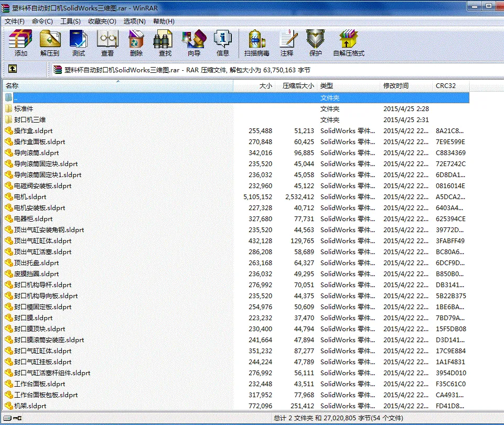
Task: Click the 顶出托盘.sldprt file icon
Action: 9,263
